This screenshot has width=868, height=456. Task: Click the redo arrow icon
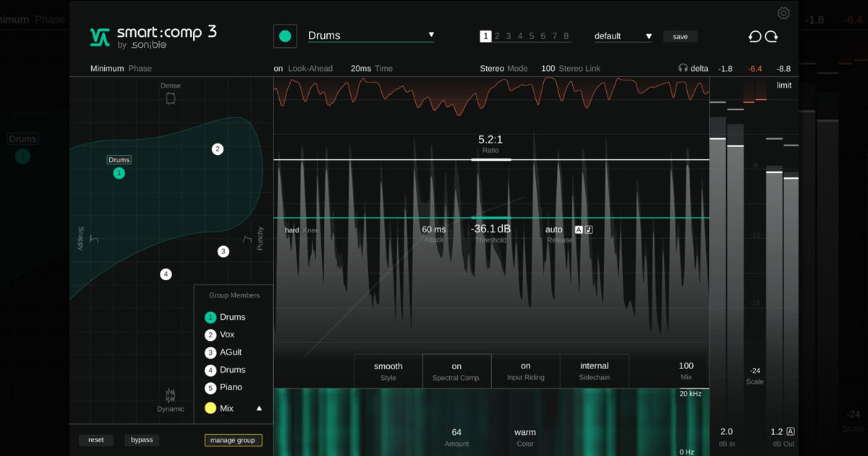tap(771, 36)
